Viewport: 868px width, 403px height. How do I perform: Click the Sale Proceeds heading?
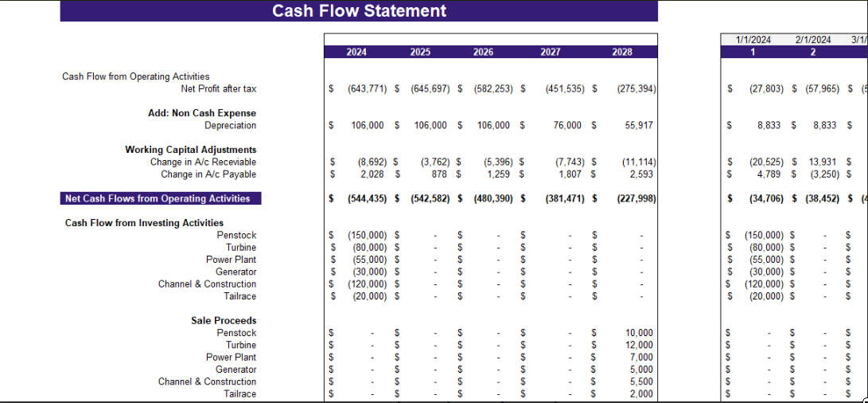point(224,320)
